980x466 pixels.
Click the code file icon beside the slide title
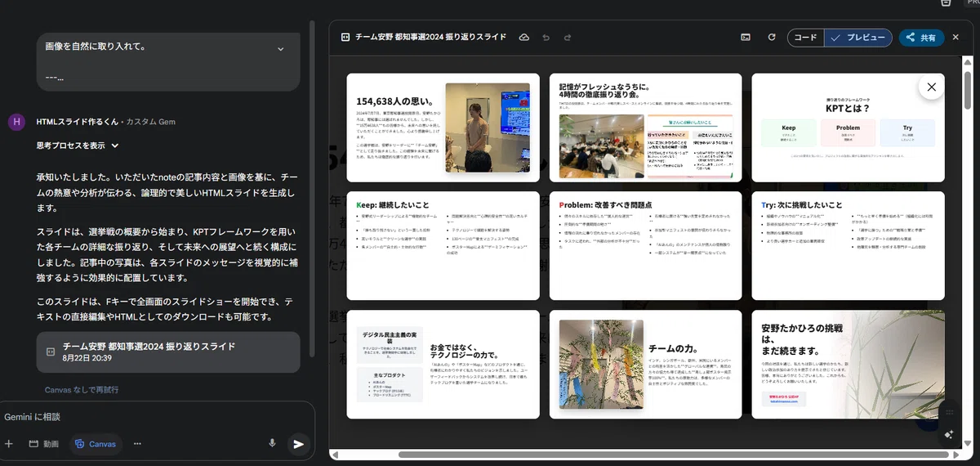click(345, 38)
